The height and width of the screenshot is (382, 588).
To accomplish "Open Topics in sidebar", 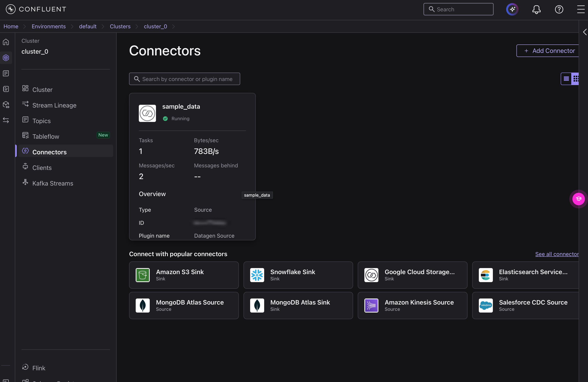I will 66,121.
